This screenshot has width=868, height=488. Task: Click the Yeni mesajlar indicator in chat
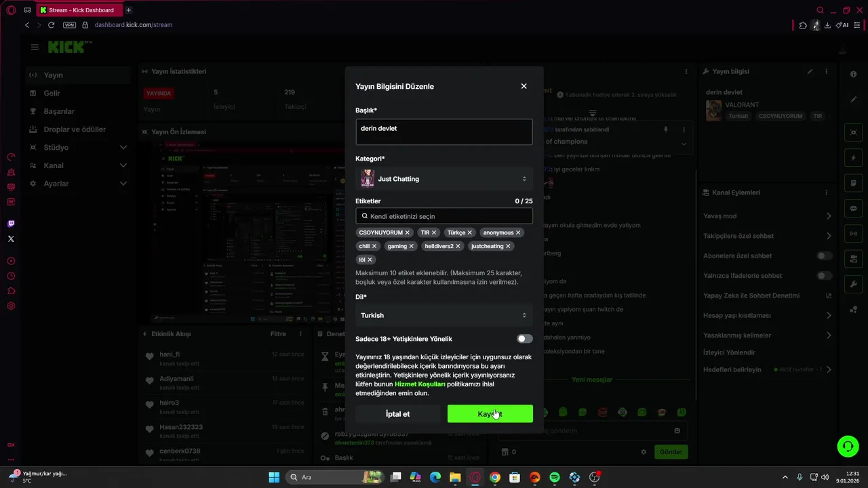point(592,380)
